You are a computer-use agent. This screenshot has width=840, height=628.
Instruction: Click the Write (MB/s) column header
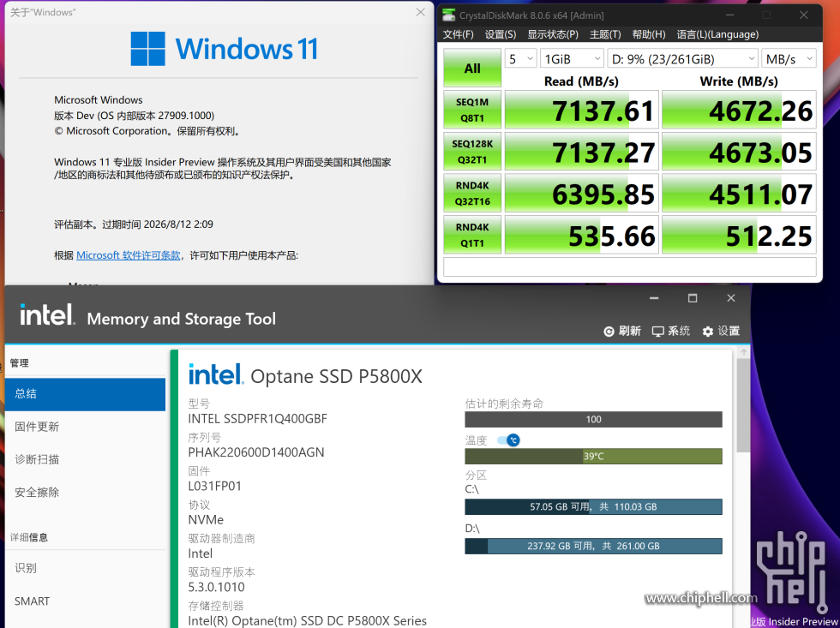pos(739,81)
